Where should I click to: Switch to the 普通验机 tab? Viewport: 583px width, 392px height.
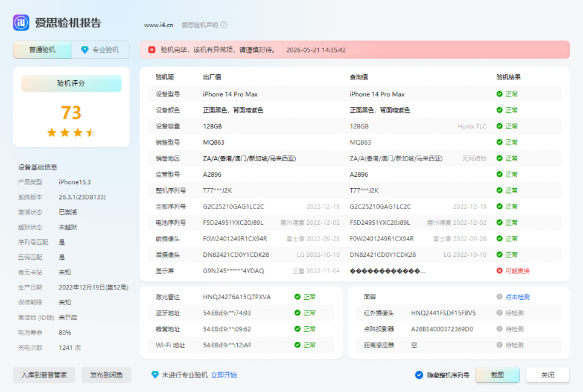[42, 50]
